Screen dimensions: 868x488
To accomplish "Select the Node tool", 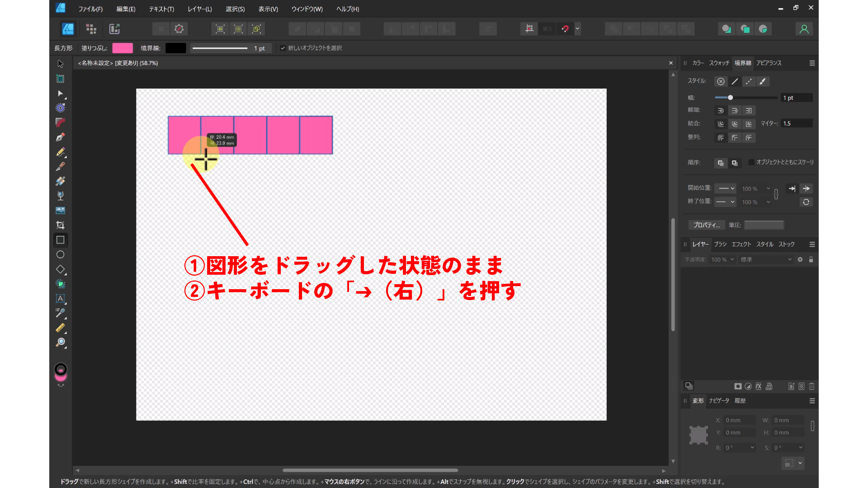I will 60,94.
